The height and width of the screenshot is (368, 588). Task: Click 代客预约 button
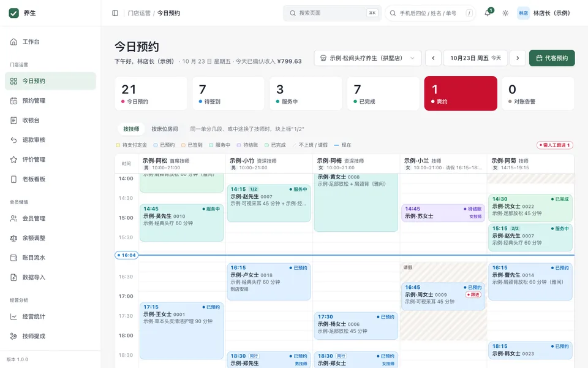552,58
